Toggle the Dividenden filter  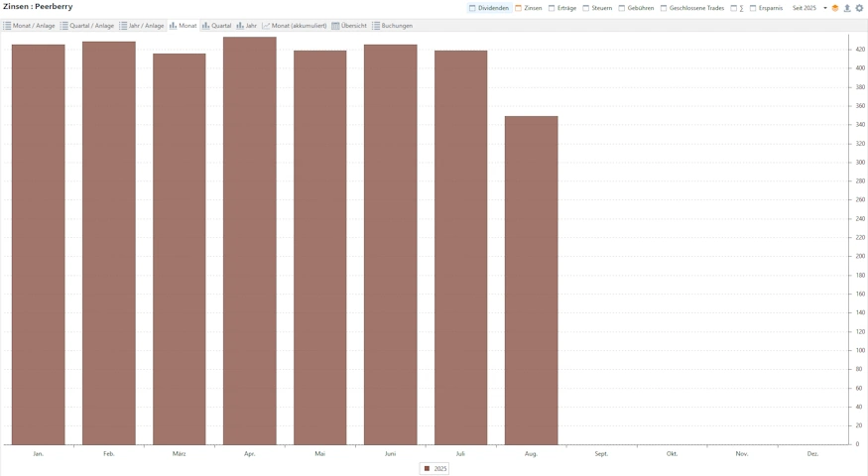(489, 8)
